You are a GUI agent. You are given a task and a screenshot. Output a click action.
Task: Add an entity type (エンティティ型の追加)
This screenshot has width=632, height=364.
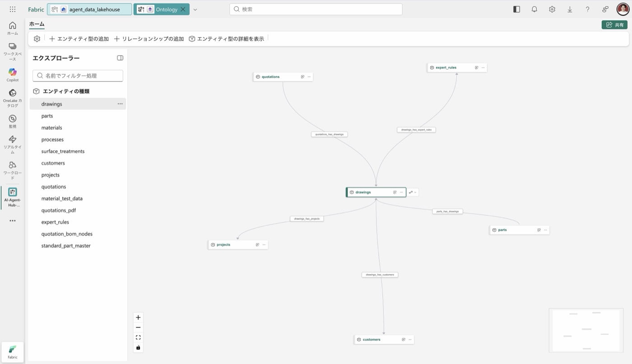(x=79, y=39)
